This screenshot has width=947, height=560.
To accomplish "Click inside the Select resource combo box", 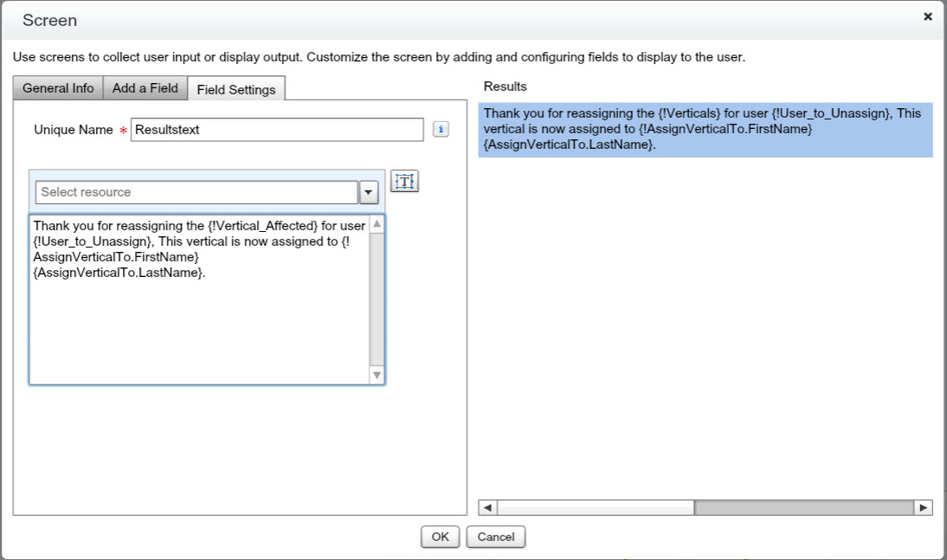I will click(x=196, y=192).
